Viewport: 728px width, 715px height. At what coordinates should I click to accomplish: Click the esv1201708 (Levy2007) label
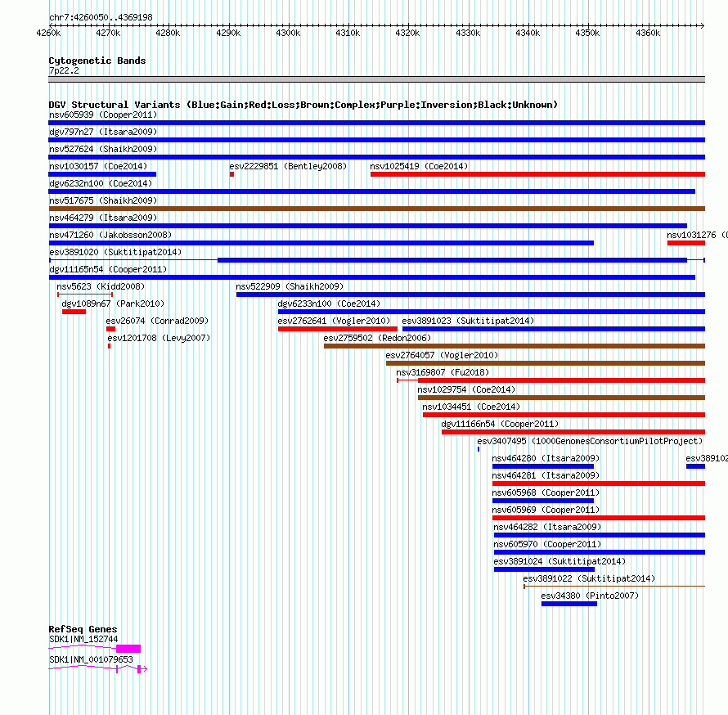pos(159,338)
